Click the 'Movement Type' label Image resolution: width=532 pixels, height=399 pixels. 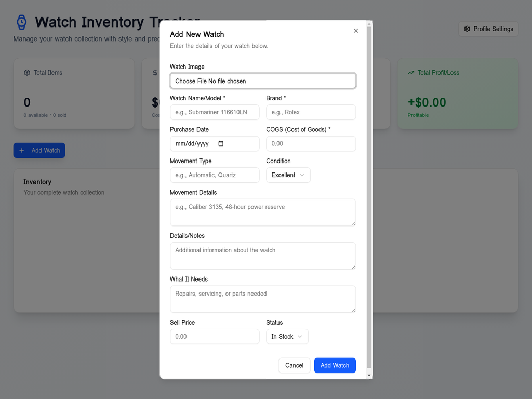pyautogui.click(x=191, y=161)
